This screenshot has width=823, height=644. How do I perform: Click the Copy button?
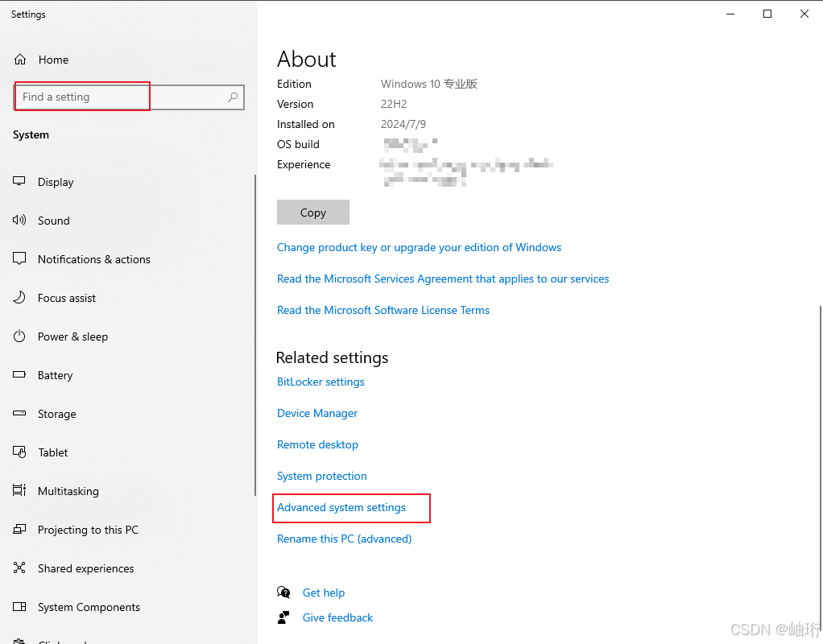[312, 212]
